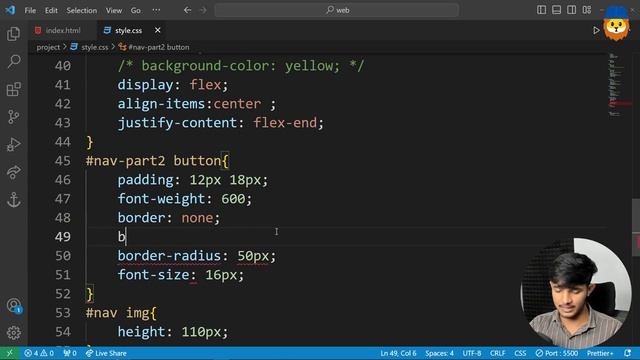Click the lion mascot avatar
The height and width of the screenshot is (360, 640).
click(x=616, y=24)
